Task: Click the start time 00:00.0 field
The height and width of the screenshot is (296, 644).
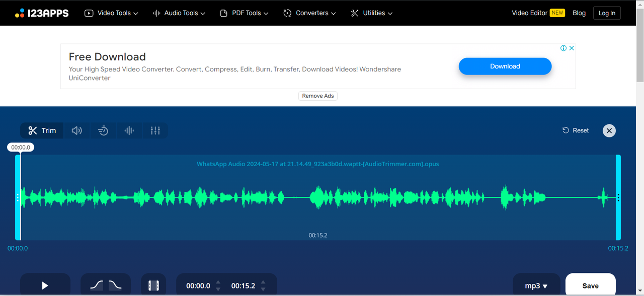Action: click(198, 286)
